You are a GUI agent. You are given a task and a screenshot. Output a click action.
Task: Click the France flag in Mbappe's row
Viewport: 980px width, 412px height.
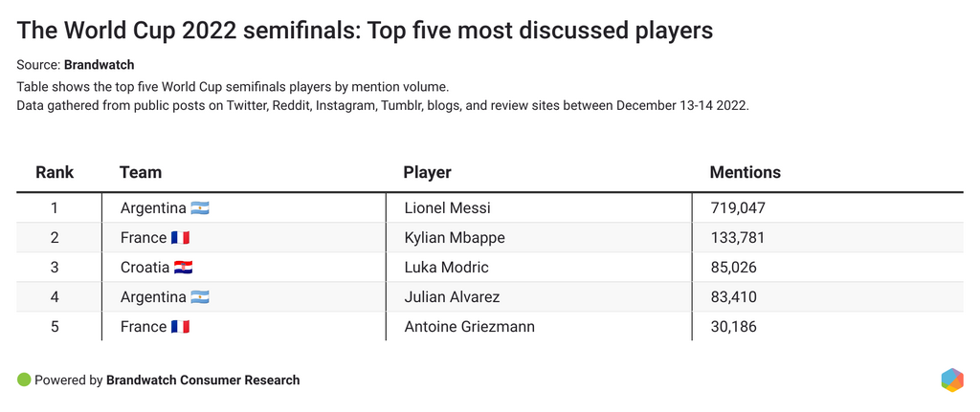pos(180,238)
